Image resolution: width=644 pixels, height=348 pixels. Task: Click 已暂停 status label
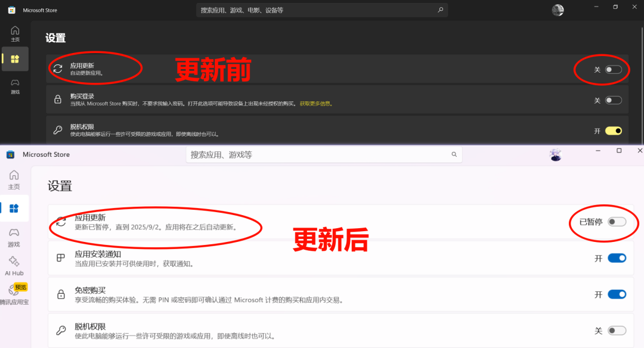click(590, 222)
